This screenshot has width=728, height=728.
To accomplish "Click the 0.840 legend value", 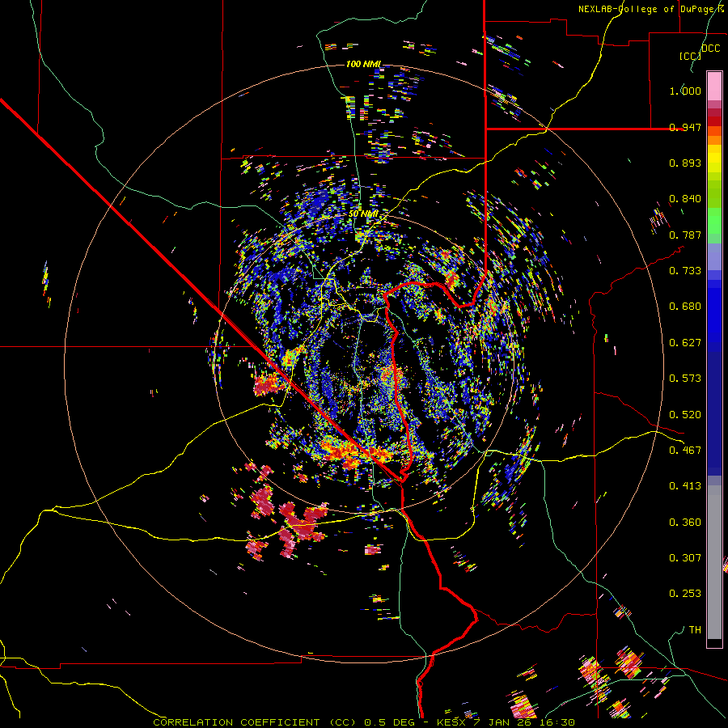I will (x=685, y=199).
